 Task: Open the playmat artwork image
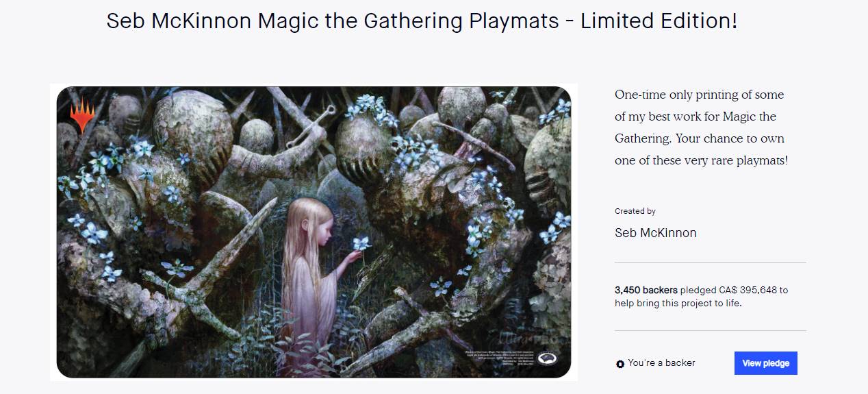314,232
